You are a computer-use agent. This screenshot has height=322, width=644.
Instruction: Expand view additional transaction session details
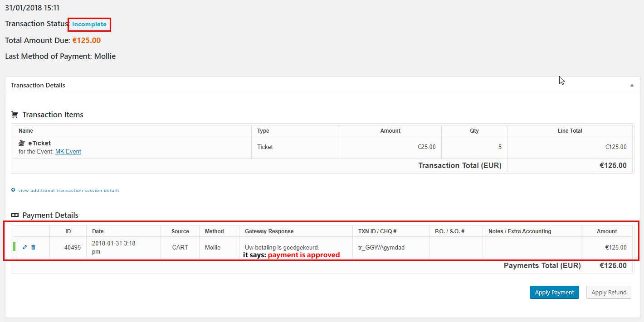click(x=68, y=191)
